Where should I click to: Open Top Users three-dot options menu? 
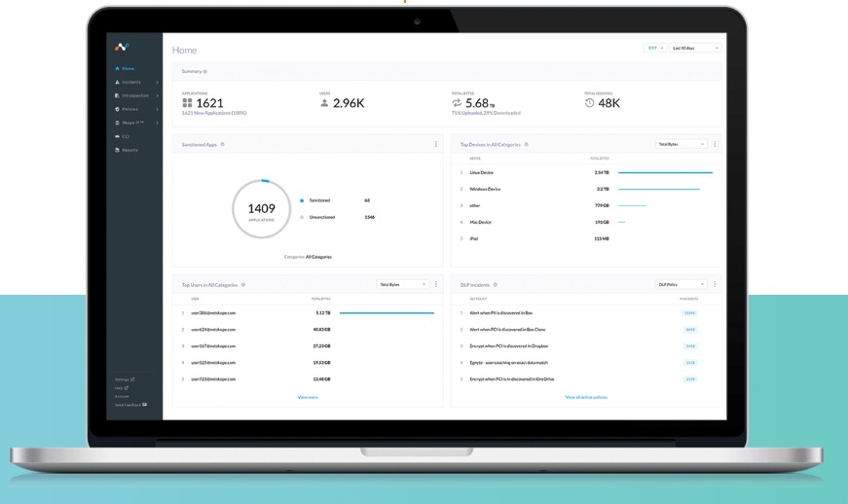(436, 284)
